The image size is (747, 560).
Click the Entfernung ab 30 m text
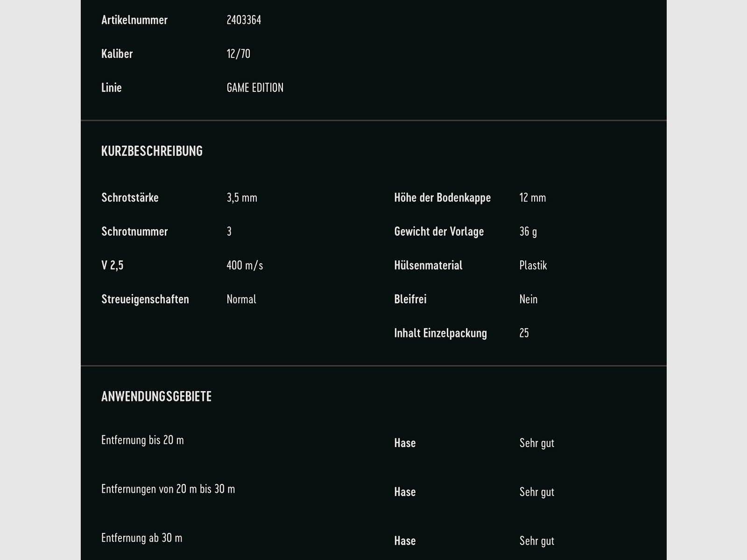(x=141, y=538)
